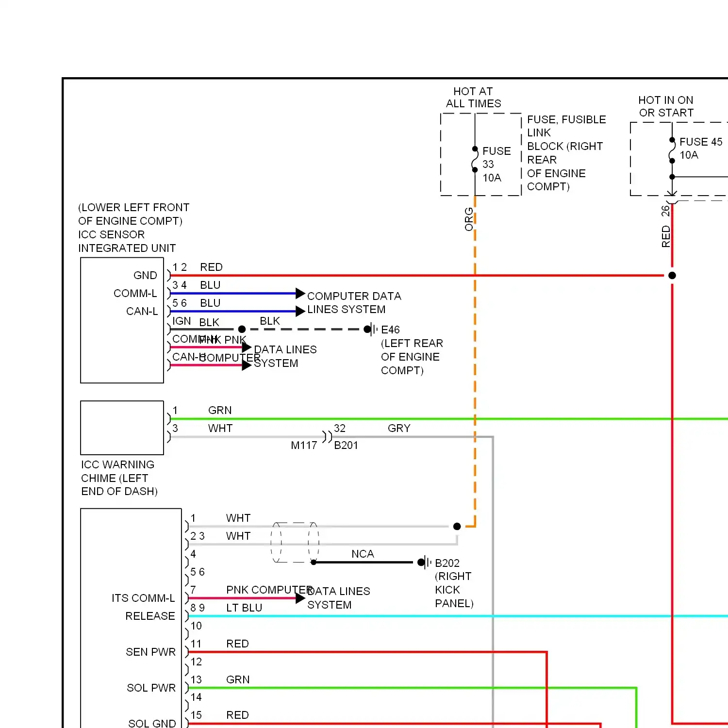The image size is (728, 728).
Task: Click the "SEN PWR" terminal label
Action: coord(150,652)
